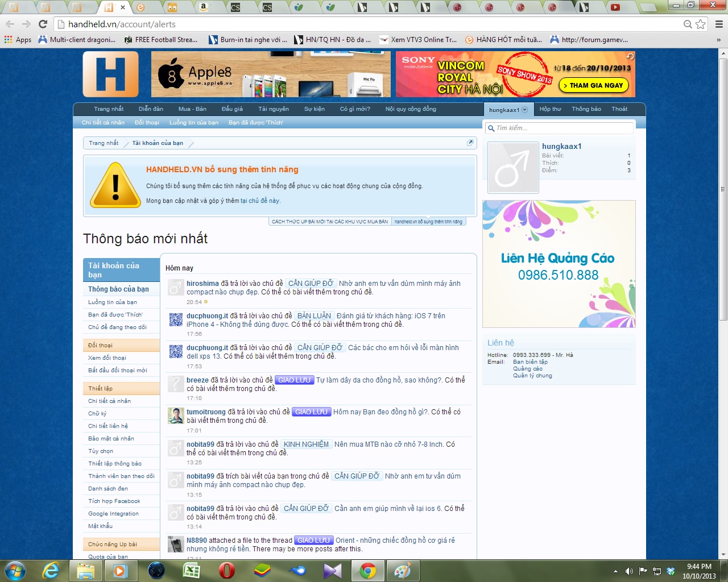
Task: Reload the page with the refresh icon
Action: point(43,24)
